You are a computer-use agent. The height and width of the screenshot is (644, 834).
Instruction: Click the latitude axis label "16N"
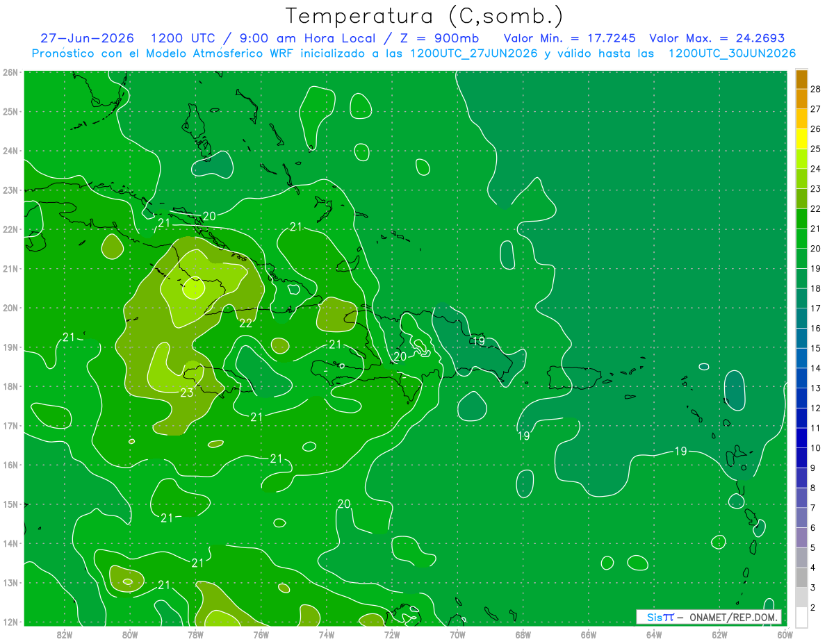coord(11,465)
